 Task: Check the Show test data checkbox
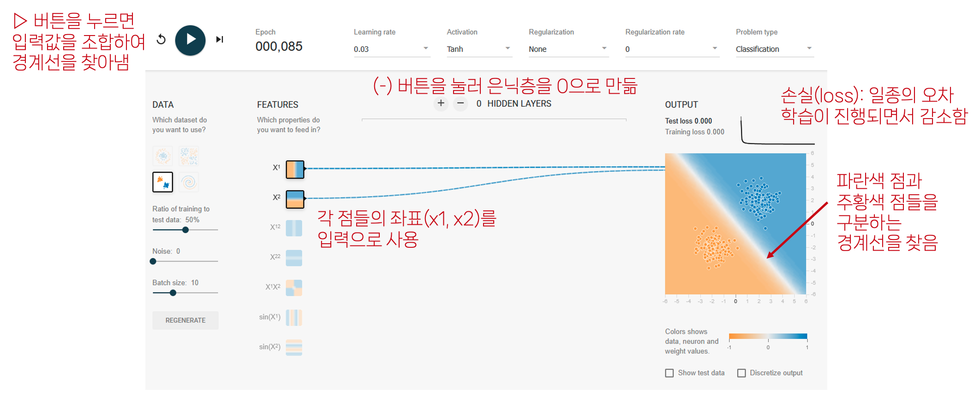[x=669, y=373]
